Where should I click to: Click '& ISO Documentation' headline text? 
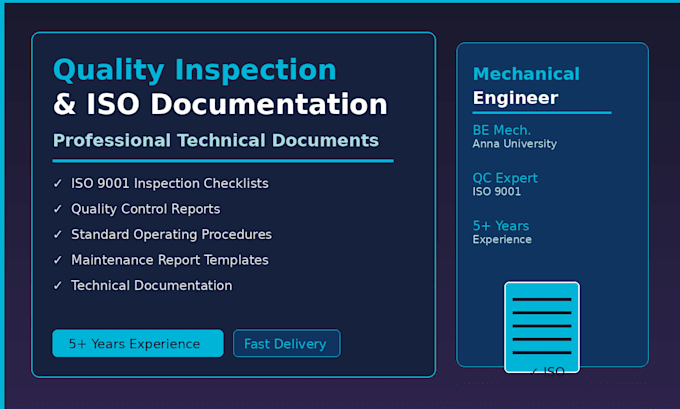[x=220, y=104]
